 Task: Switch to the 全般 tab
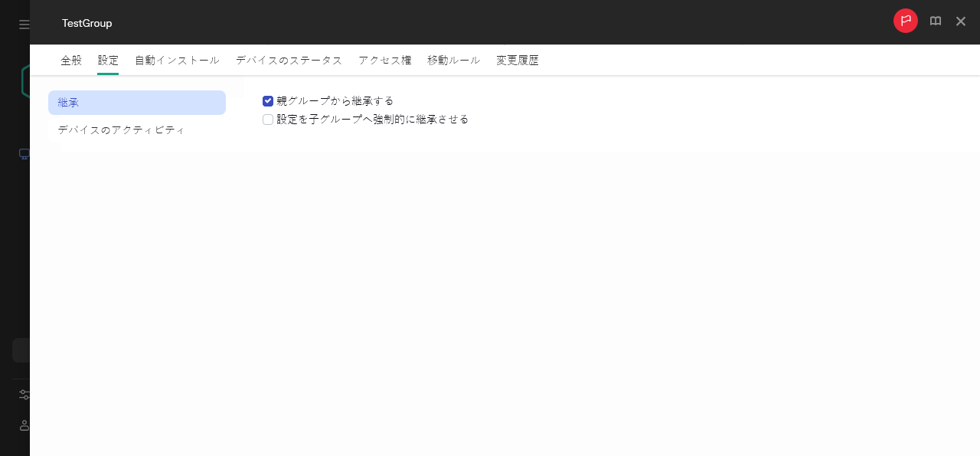tap(71, 60)
